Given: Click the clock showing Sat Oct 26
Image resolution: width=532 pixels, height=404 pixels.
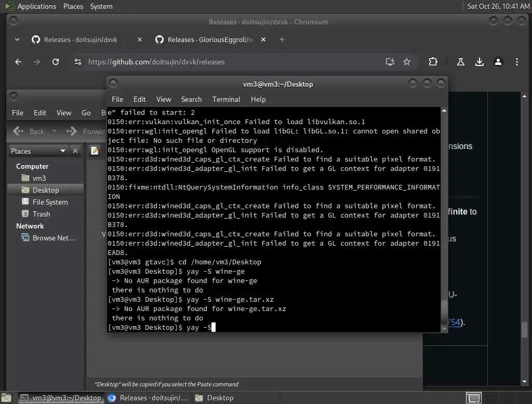Looking at the screenshot, I should [x=498, y=6].
